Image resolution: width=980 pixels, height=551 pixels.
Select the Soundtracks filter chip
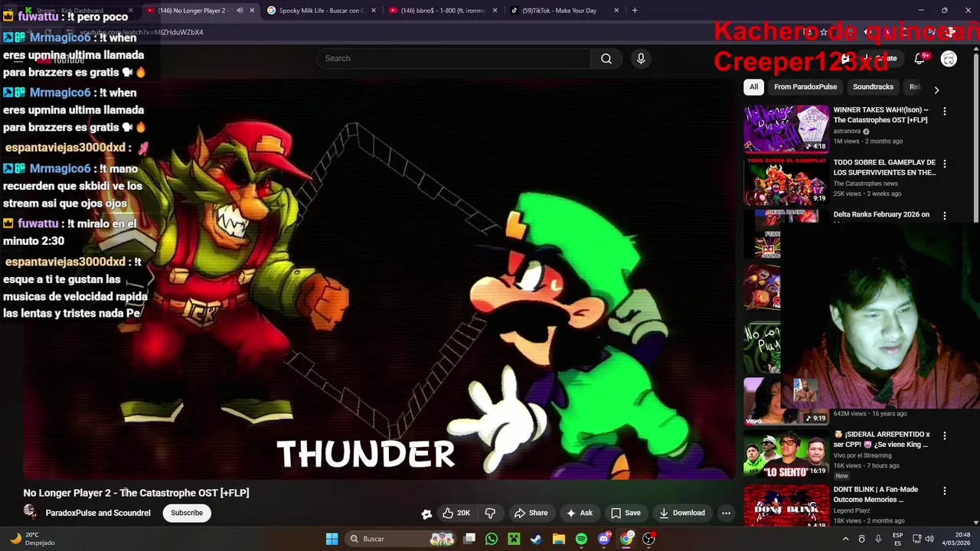(x=873, y=86)
